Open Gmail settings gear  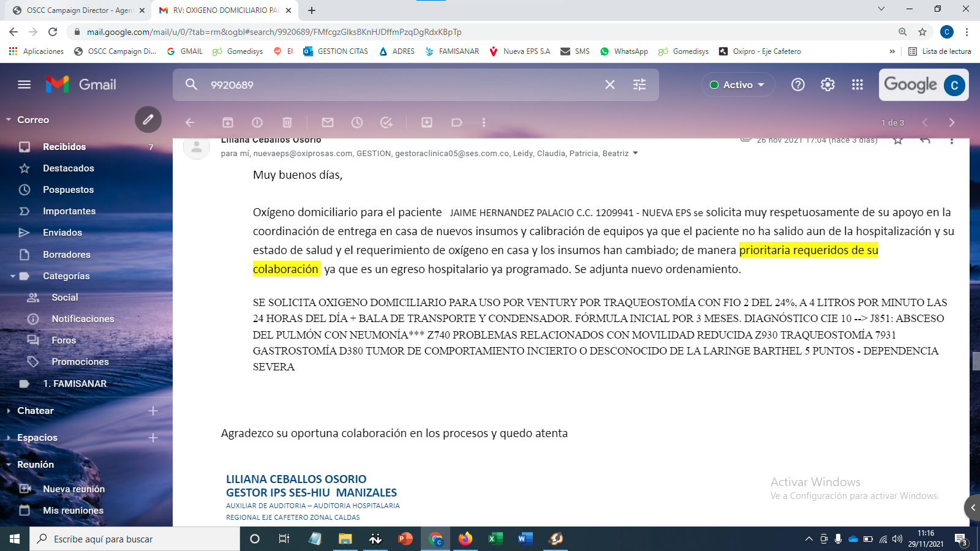[827, 84]
